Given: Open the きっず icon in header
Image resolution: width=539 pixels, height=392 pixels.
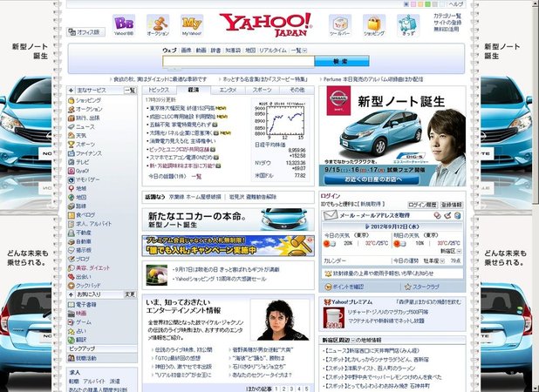Looking at the screenshot, I should pyautogui.click(x=408, y=25).
